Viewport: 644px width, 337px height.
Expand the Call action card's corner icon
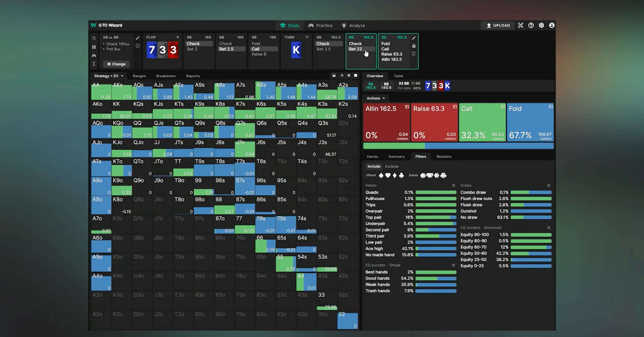click(502, 107)
